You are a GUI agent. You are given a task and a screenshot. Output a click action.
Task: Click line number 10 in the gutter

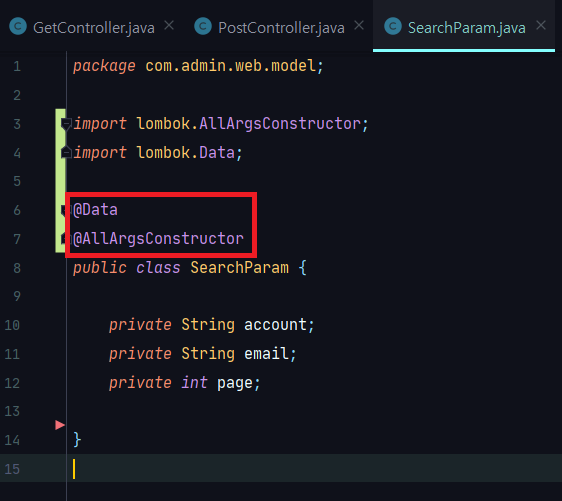pyautogui.click(x=12, y=325)
